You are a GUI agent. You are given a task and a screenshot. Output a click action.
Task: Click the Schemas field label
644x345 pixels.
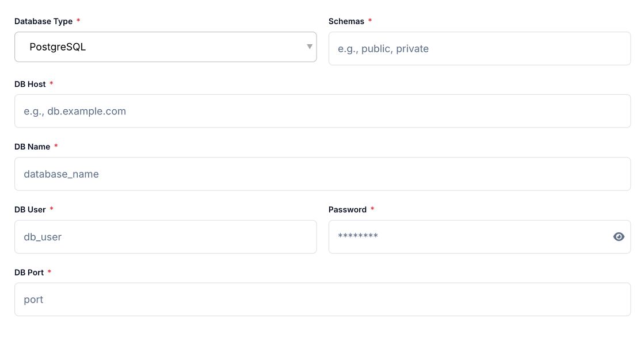click(x=346, y=21)
